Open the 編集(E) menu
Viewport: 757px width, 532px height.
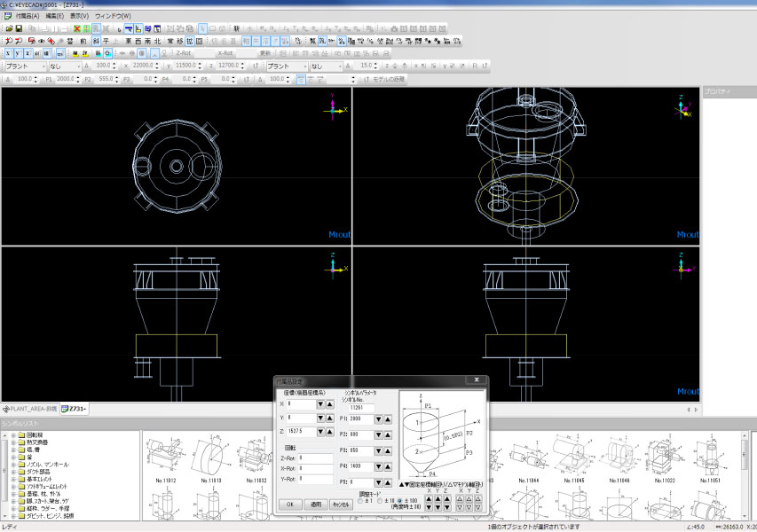(54, 16)
